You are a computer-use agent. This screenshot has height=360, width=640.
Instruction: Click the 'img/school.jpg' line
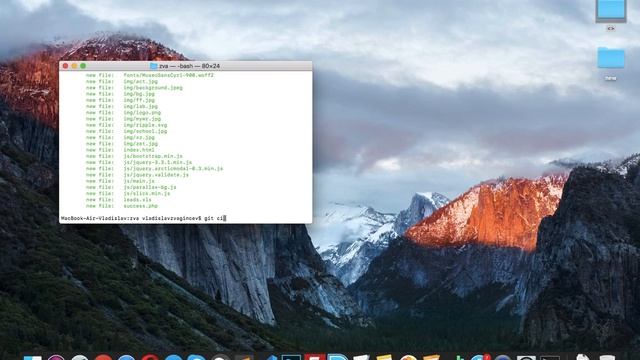(126, 131)
